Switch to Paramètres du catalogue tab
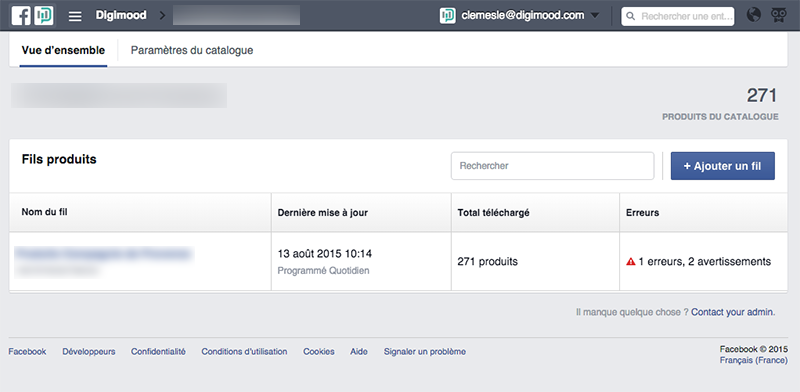The image size is (800, 392). pos(192,51)
